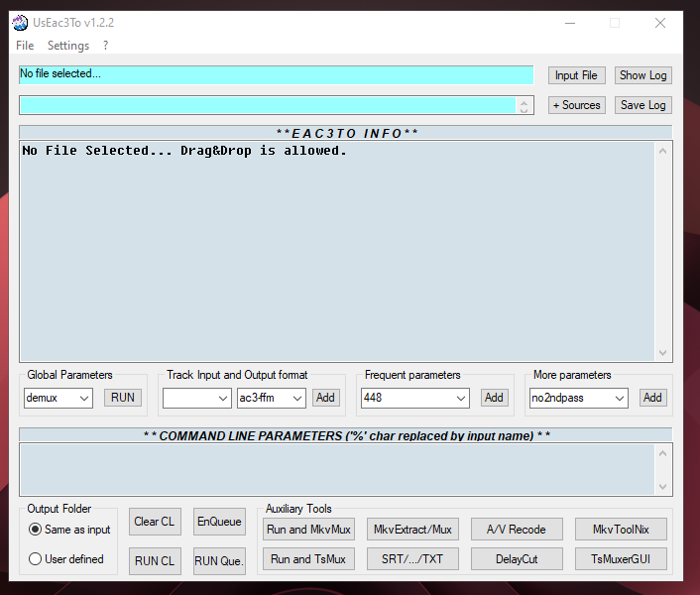
Task: Click the command line parameters text box
Action: point(337,470)
